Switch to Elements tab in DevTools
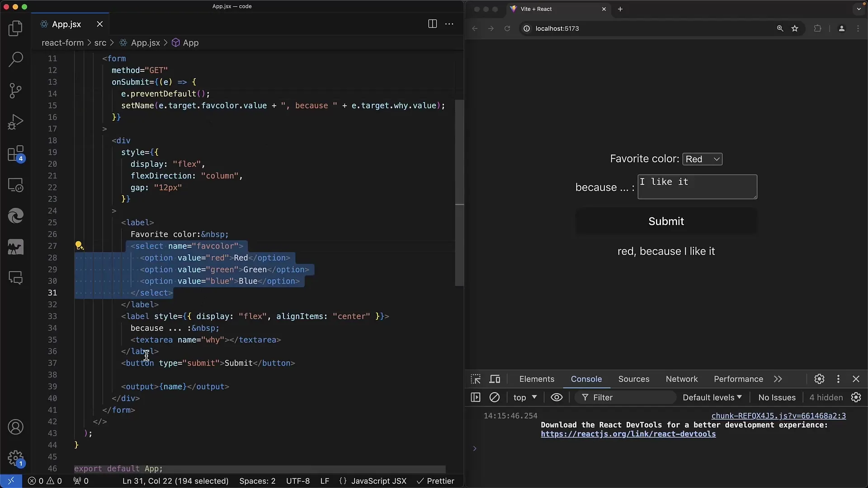The width and height of the screenshot is (868, 488). click(x=537, y=379)
